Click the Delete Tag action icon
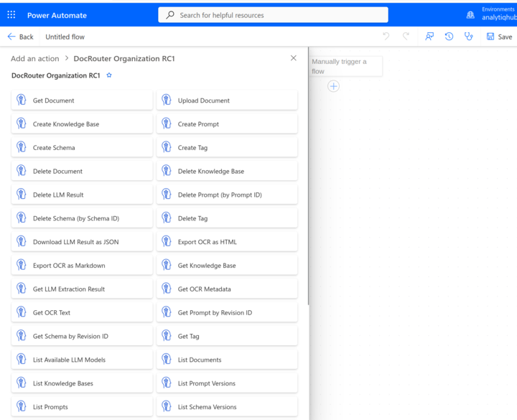 tap(167, 218)
